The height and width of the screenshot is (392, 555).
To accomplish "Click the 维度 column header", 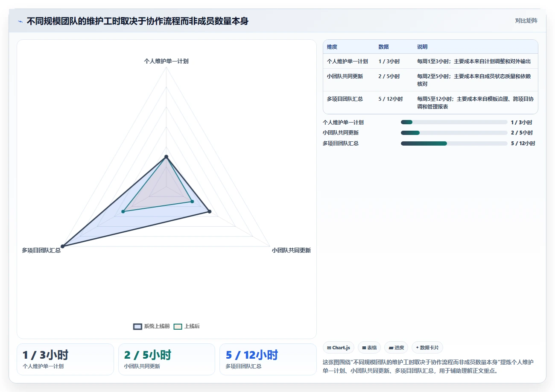I will [x=332, y=47].
